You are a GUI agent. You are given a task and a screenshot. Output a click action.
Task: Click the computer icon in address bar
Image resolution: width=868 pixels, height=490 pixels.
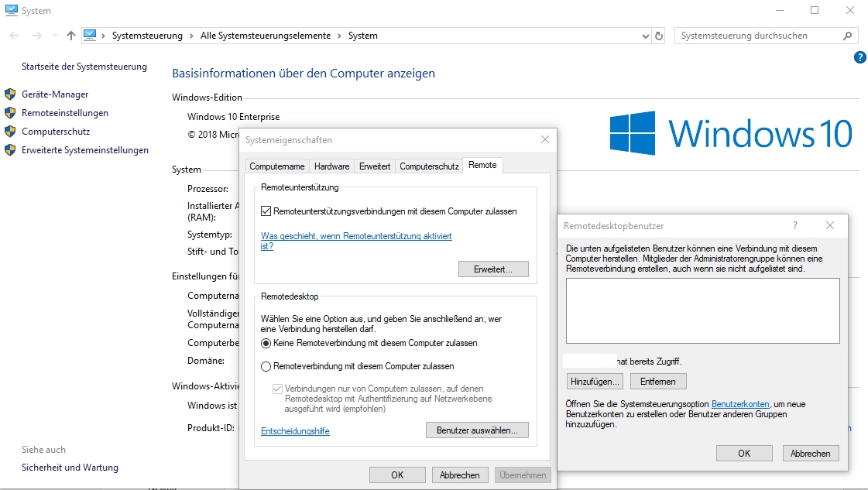[90, 35]
